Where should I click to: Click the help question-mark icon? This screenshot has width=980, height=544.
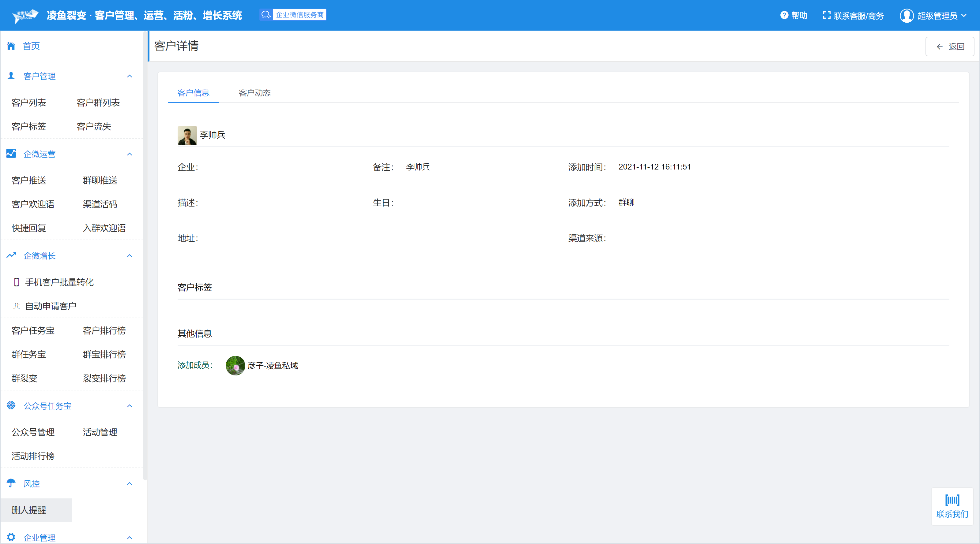[784, 15]
